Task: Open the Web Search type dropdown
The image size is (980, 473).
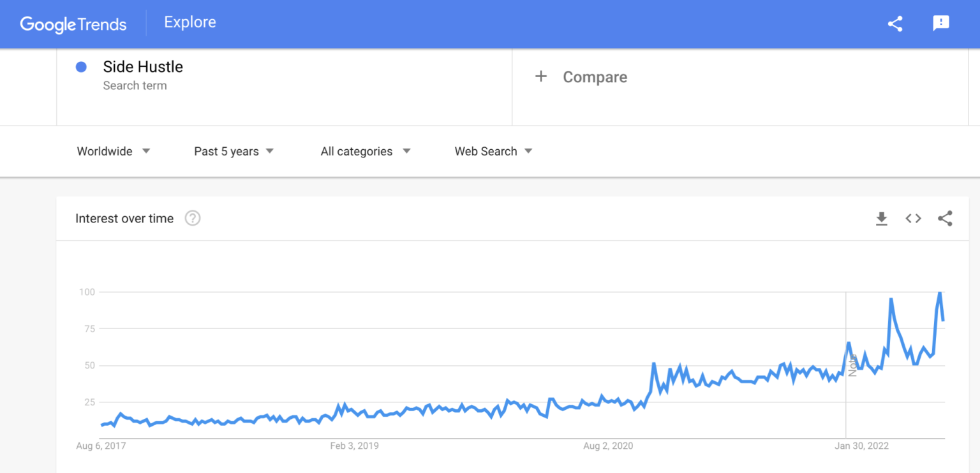Action: pos(493,151)
